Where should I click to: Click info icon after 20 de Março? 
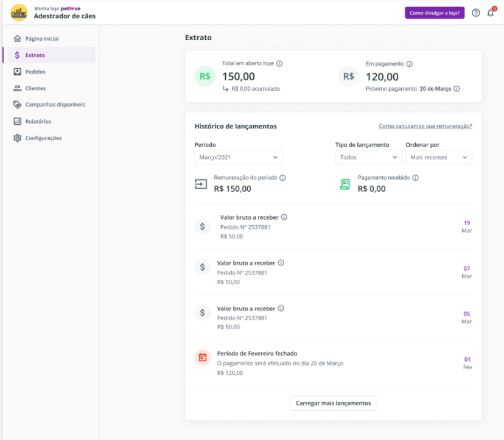pyautogui.click(x=457, y=88)
